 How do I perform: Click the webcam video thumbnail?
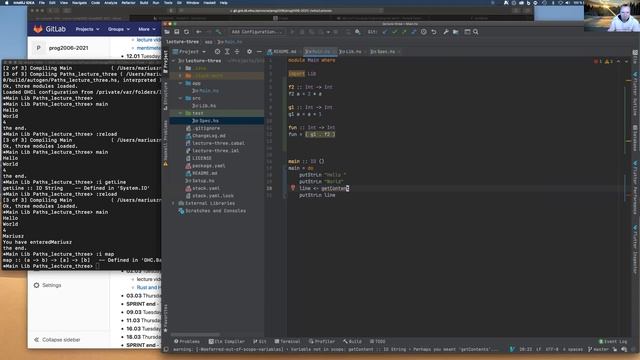[x=612, y=16]
